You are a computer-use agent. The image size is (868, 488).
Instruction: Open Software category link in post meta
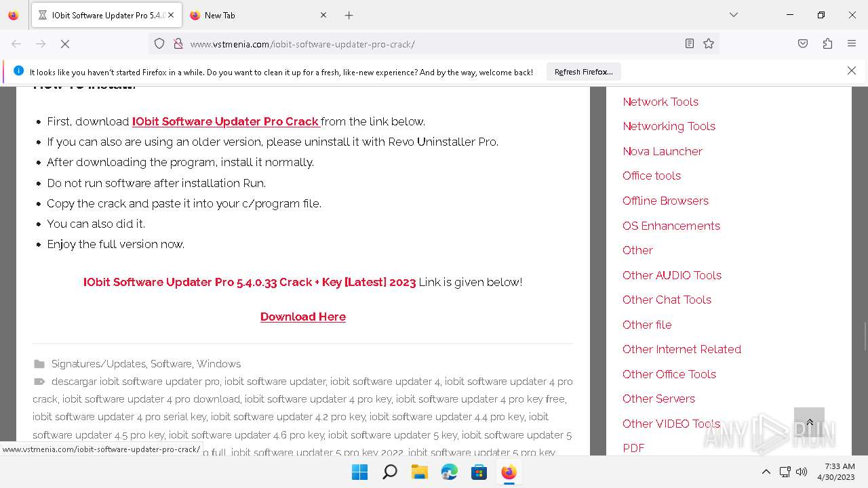coord(171,364)
